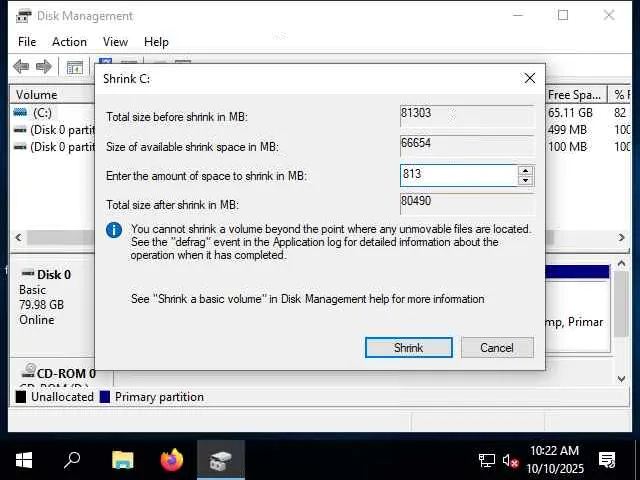Close the Shrink C: dialog with X
Image resolution: width=640 pixels, height=480 pixels.
[530, 78]
